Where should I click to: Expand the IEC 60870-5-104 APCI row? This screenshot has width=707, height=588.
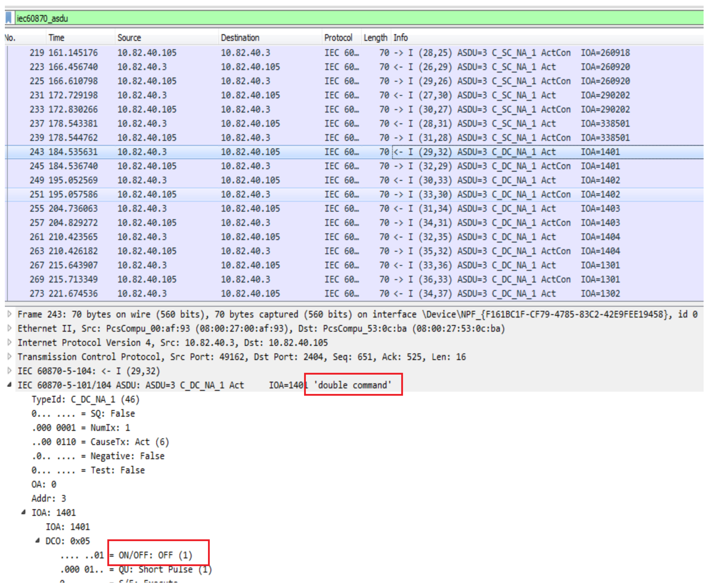[9, 371]
